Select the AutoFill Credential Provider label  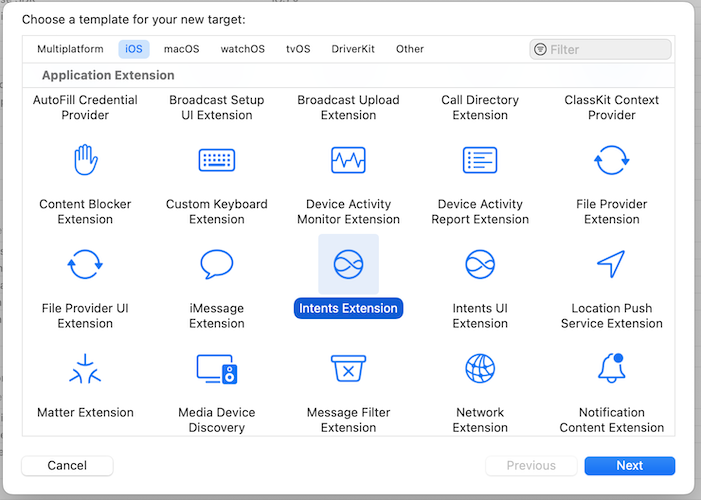[85, 107]
